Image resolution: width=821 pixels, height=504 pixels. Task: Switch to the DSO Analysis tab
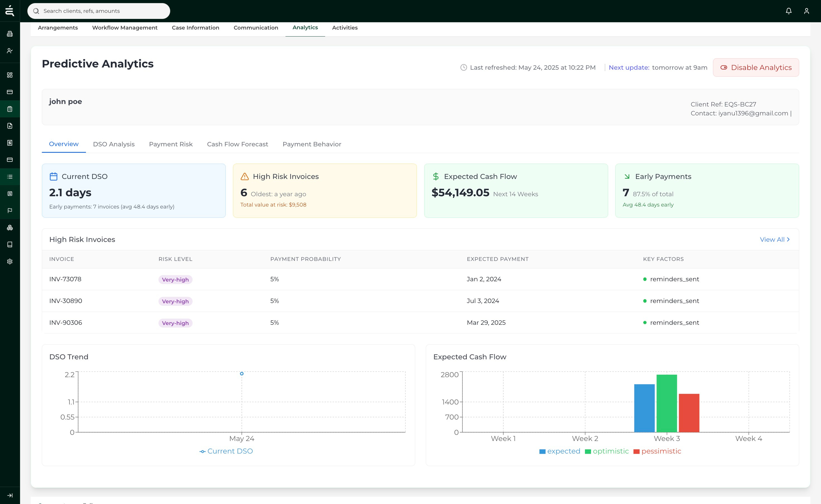(114, 144)
